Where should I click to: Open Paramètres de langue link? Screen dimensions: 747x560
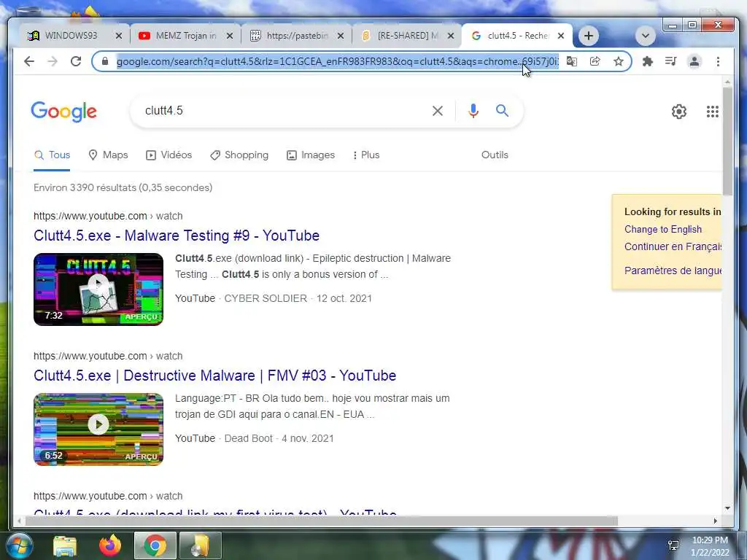[x=673, y=271]
